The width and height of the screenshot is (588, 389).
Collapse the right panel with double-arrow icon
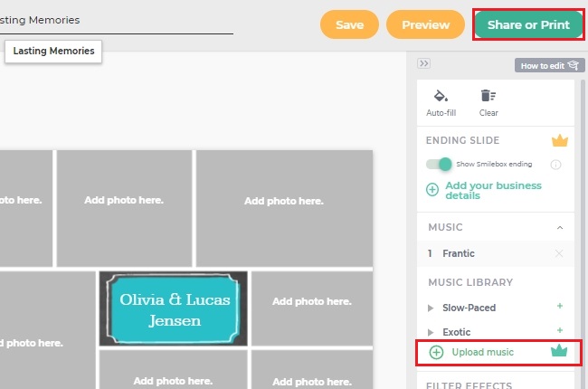424,63
